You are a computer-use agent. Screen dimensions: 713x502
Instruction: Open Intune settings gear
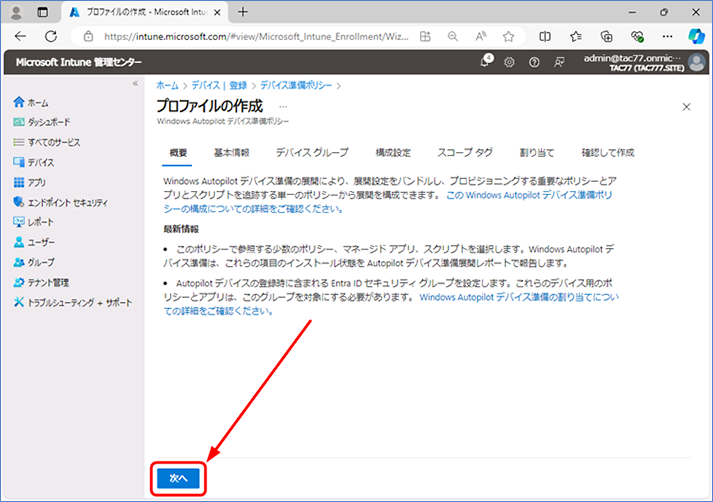click(509, 62)
